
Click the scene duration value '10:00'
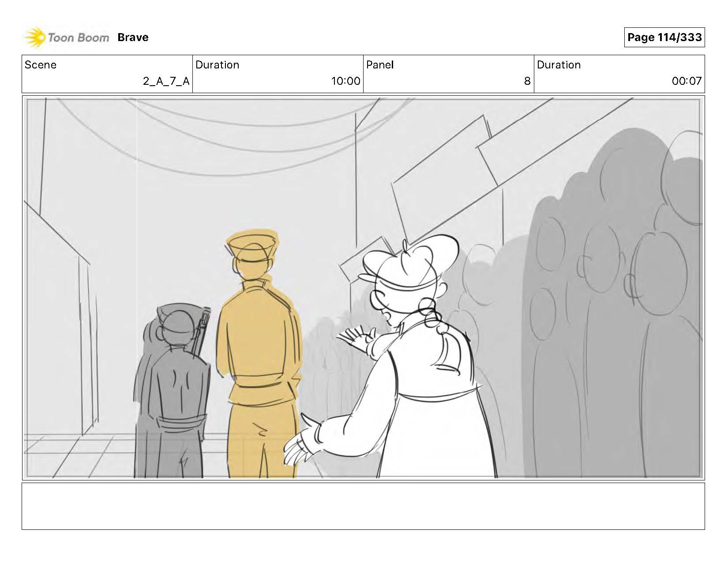346,81
